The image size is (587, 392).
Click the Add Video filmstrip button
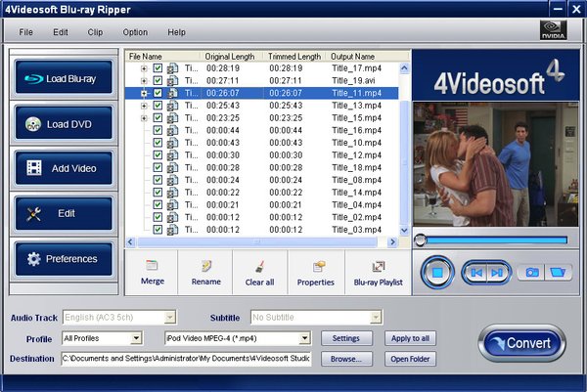pos(64,168)
